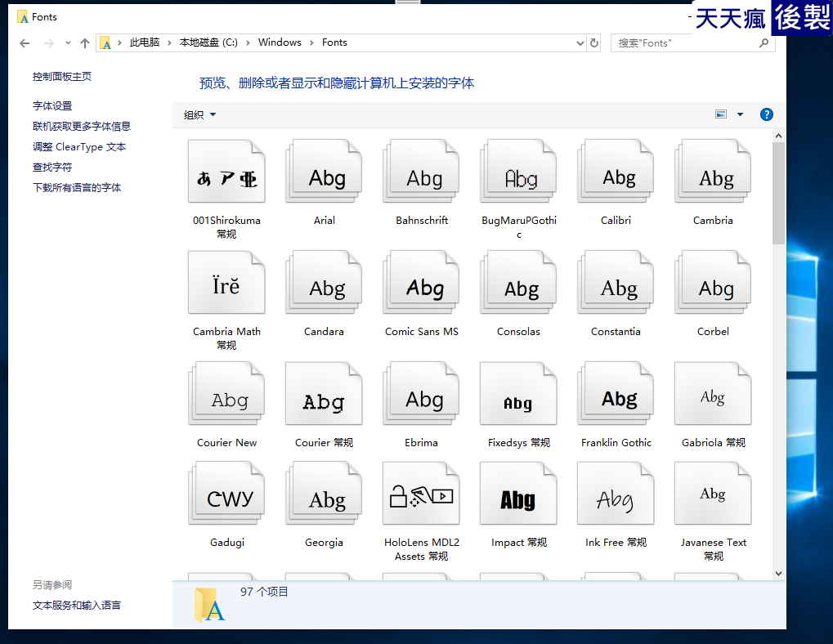Open 控制面板主页 link
This screenshot has width=833, height=644.
tap(61, 77)
